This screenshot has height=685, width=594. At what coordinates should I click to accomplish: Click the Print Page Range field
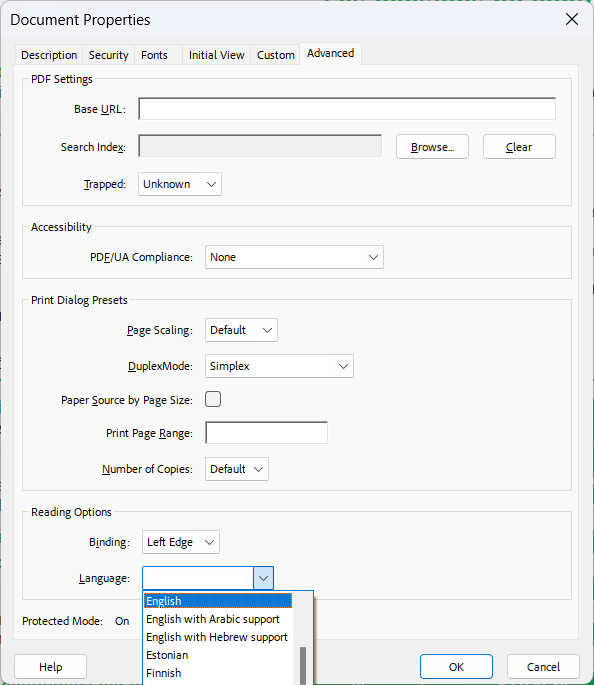click(266, 432)
